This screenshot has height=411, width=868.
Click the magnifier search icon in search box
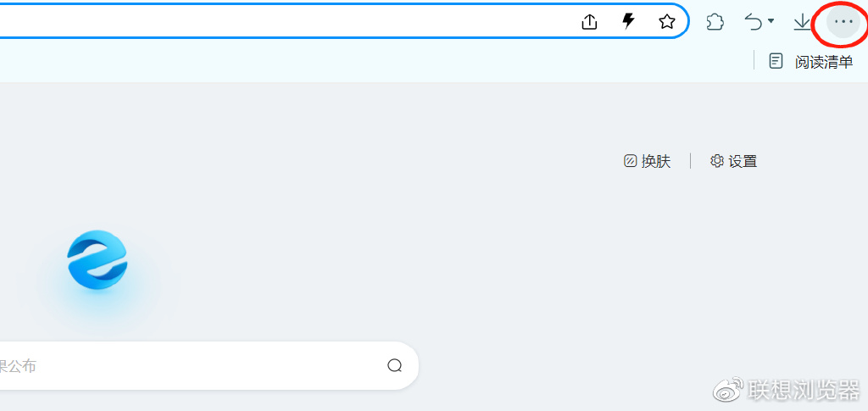(395, 365)
